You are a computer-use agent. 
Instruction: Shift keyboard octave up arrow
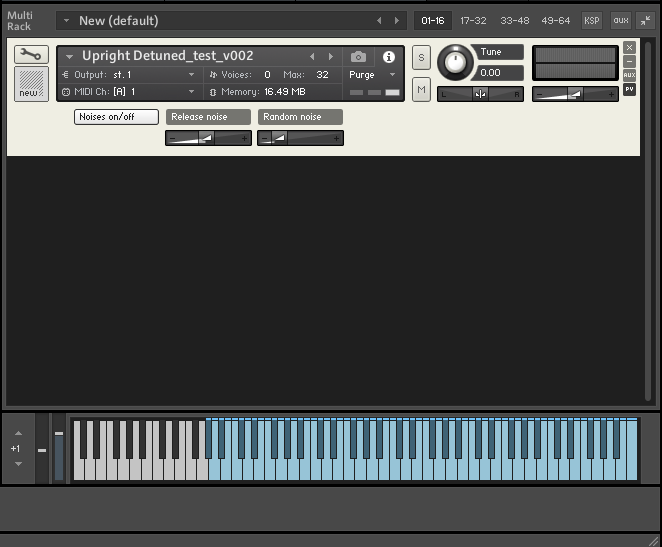[x=18, y=433]
